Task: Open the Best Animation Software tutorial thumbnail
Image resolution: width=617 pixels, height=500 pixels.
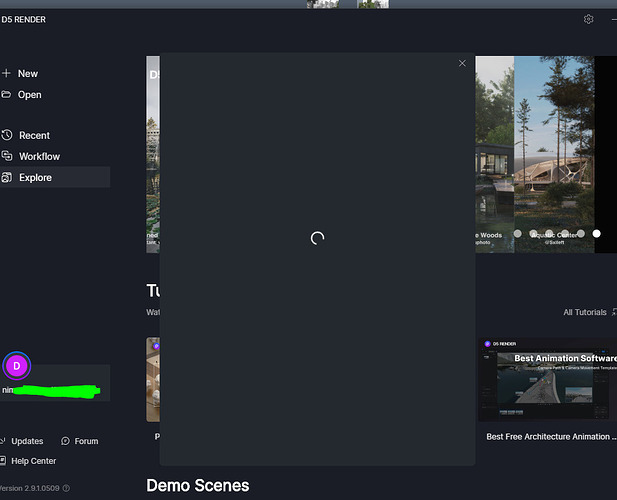Action: point(548,380)
